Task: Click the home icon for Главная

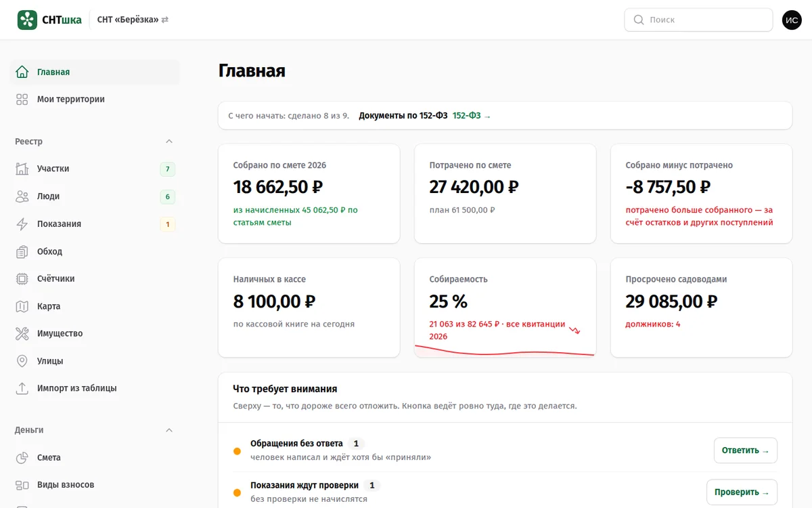Action: pyautogui.click(x=22, y=72)
